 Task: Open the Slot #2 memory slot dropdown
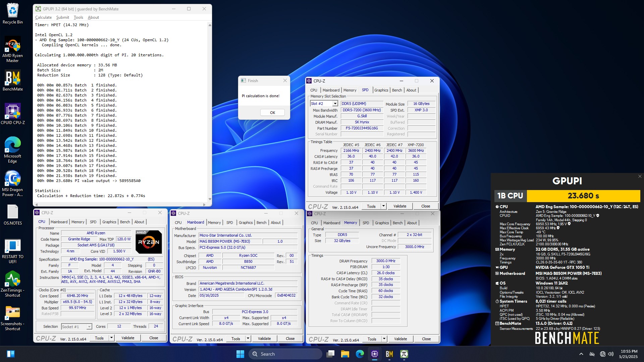[x=335, y=104]
